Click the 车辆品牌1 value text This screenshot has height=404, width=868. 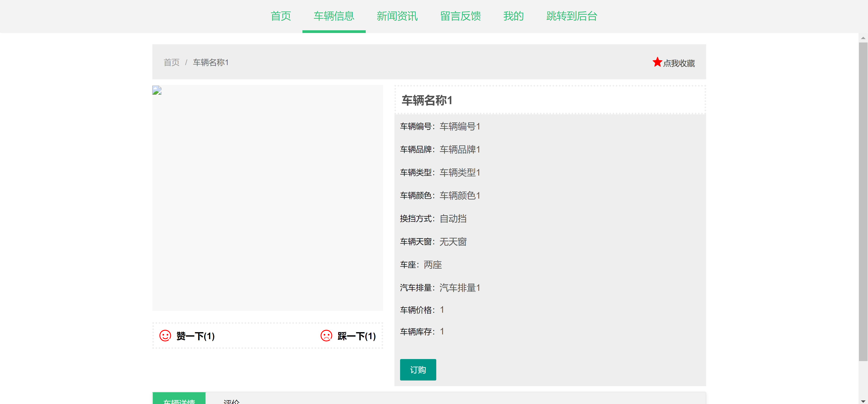460,149
